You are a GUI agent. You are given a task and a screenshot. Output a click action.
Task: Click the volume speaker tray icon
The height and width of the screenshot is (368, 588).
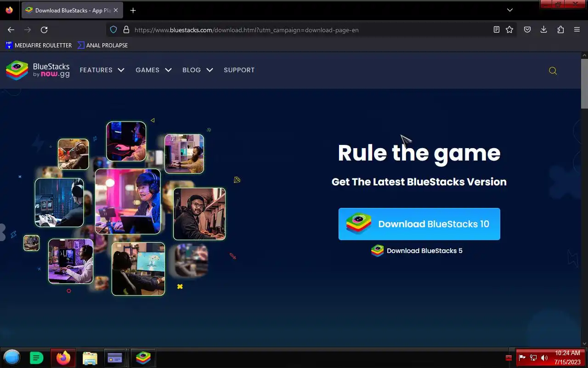tap(544, 357)
